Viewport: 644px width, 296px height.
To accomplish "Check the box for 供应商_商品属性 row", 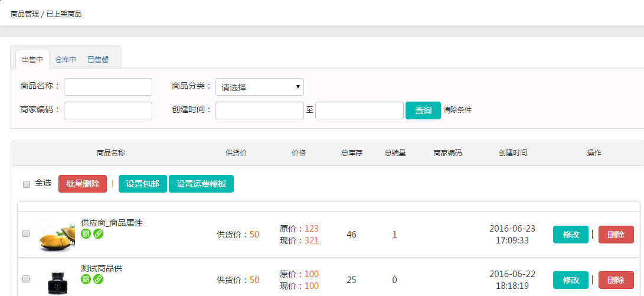I will [x=26, y=233].
